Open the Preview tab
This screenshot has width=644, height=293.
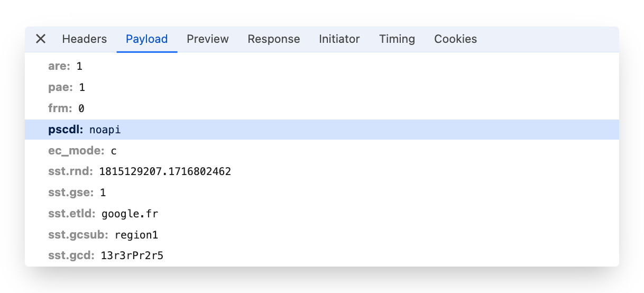[x=207, y=39]
